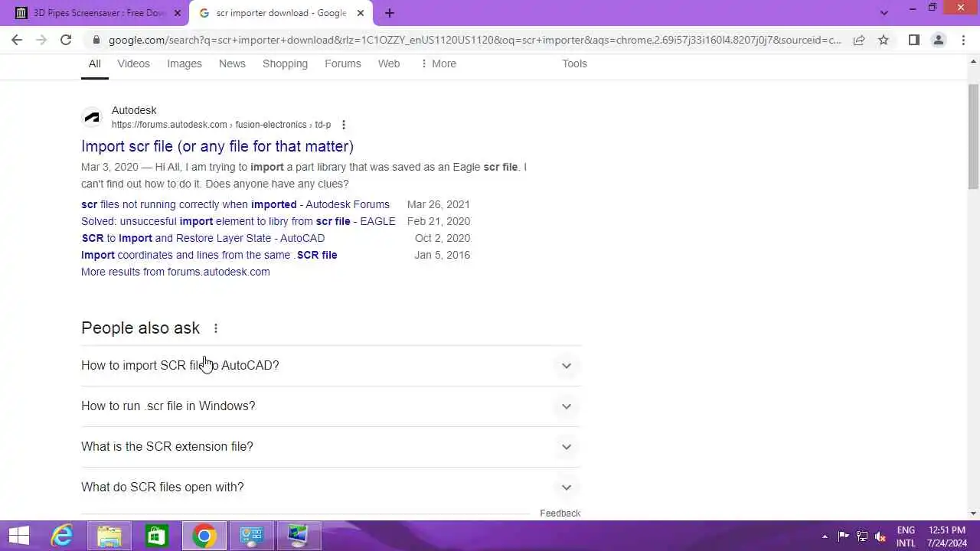
Task: Click the address bar URL field
Action: (475, 40)
